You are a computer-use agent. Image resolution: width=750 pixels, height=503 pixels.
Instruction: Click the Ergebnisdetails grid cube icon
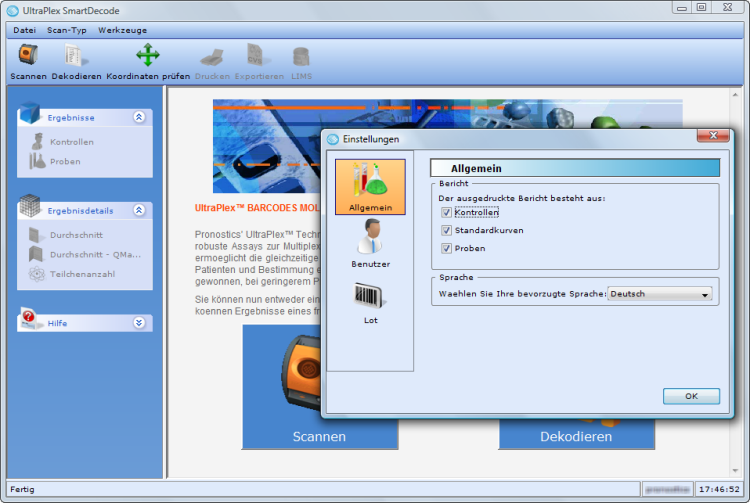[x=30, y=206]
